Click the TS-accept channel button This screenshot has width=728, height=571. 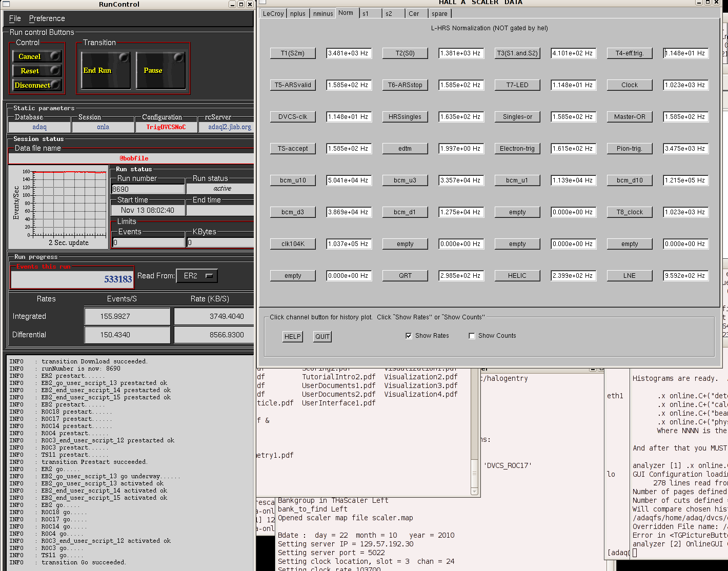coord(293,149)
